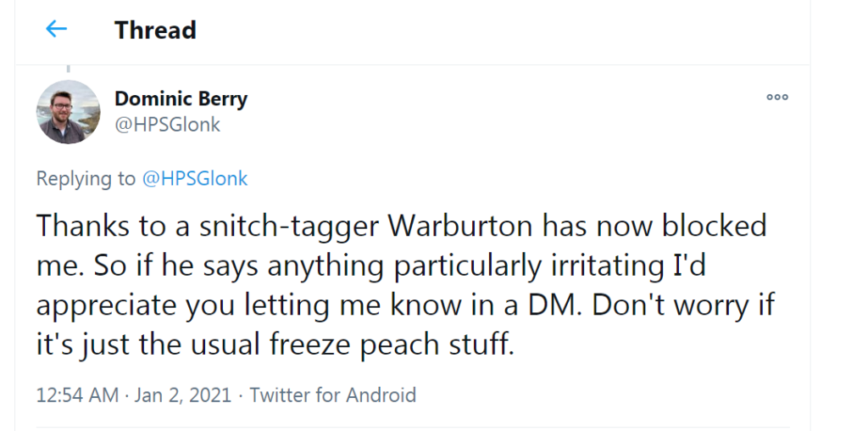
Task: Open the @HPSGlonk handle below the name
Action: [x=167, y=125]
